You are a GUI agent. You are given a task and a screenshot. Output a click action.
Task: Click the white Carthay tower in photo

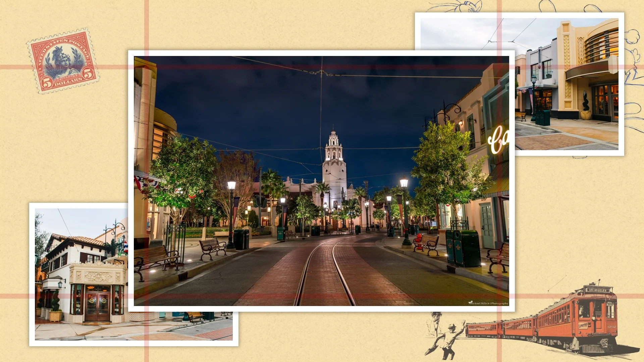coord(334,168)
